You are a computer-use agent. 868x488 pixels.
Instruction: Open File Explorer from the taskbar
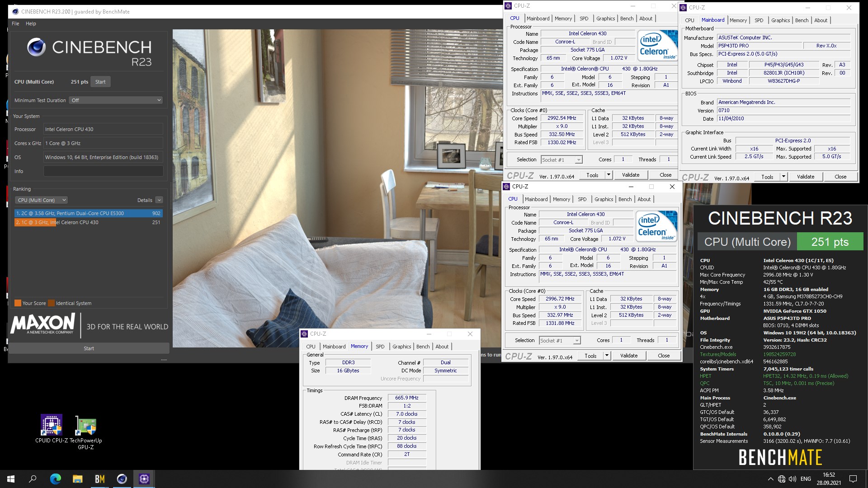coord(77,479)
